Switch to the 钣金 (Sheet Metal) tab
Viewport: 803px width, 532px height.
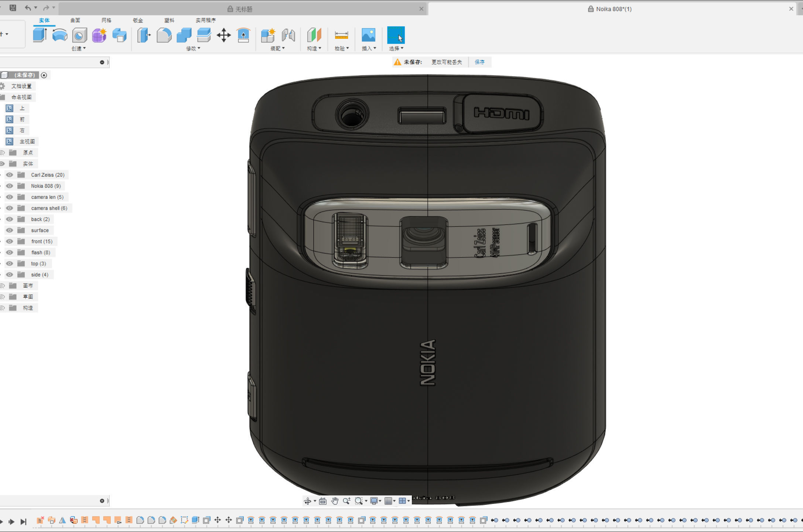[x=138, y=20]
